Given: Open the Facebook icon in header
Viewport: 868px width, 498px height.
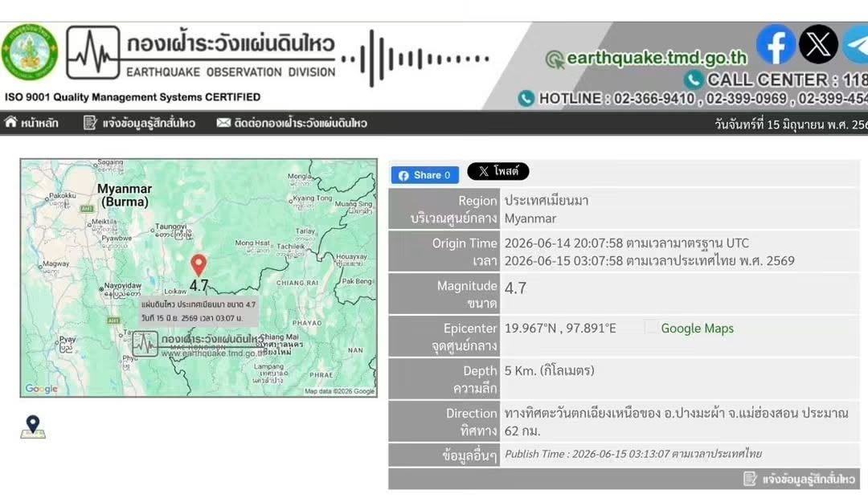Looking at the screenshot, I should click(x=776, y=44).
